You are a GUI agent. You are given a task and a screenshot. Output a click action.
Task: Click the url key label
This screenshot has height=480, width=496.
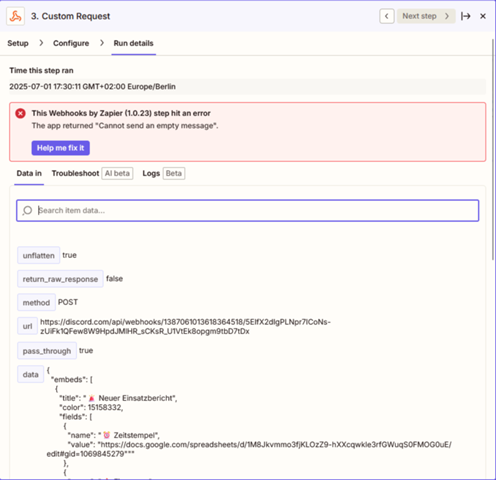(28, 326)
